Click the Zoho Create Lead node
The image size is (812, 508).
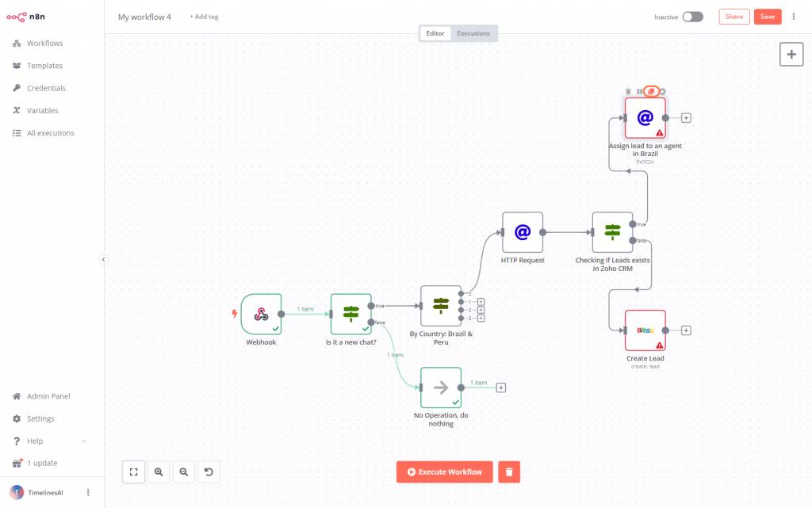click(645, 330)
